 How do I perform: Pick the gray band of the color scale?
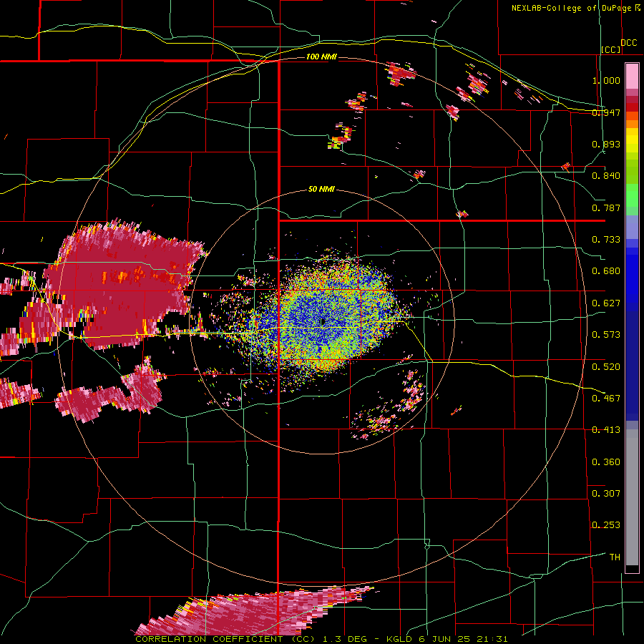(632, 497)
